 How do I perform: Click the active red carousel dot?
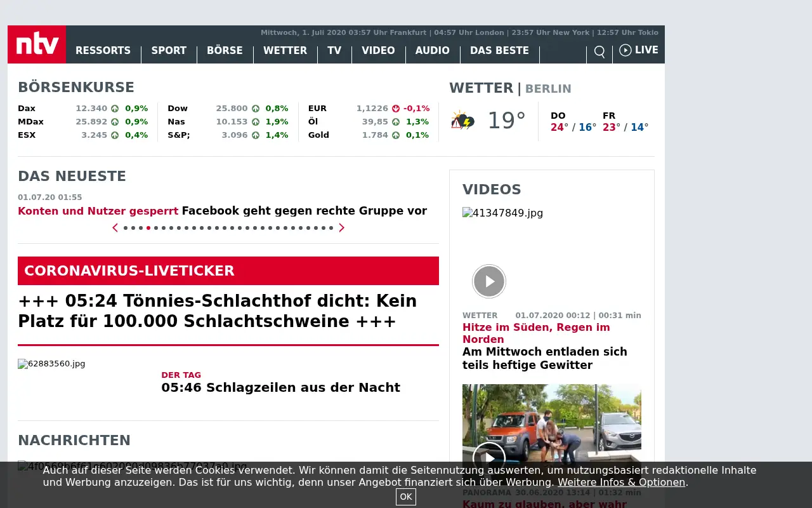click(x=148, y=228)
